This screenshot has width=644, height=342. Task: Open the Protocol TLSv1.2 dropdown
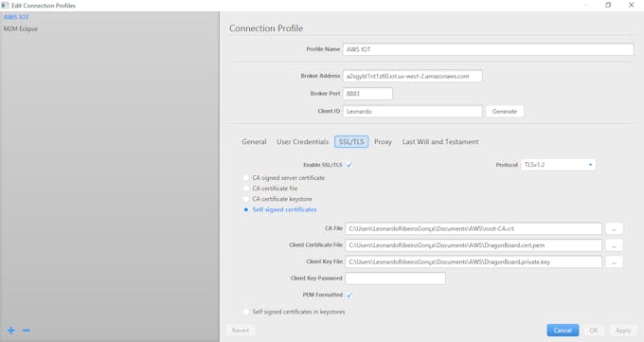[x=558, y=165]
